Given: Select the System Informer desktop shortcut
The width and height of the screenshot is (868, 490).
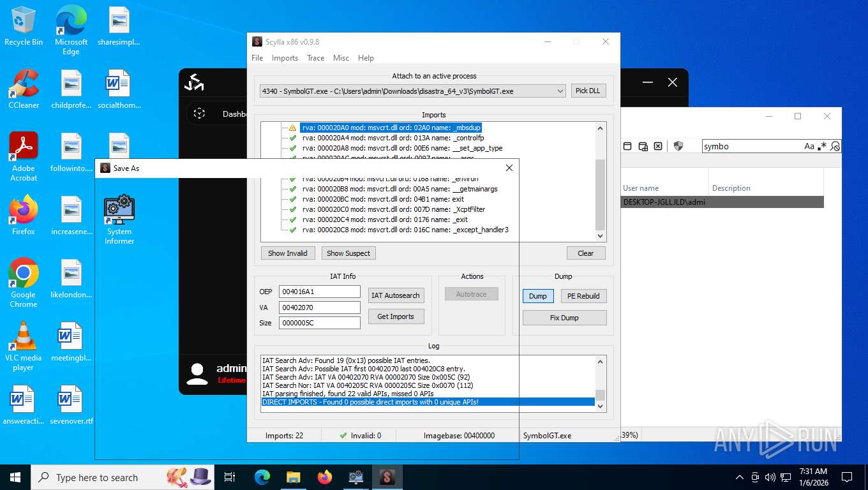Looking at the screenshot, I should [119, 219].
